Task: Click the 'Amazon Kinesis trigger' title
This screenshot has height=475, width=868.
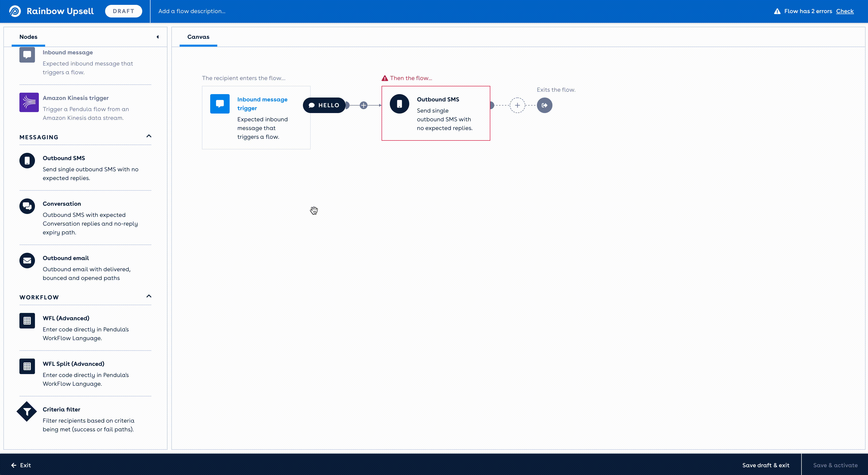Action: 75,98
